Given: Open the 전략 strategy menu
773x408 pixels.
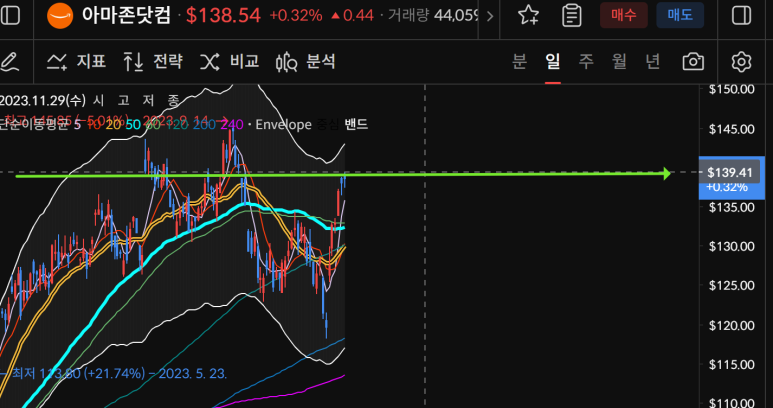Looking at the screenshot, I should (x=153, y=62).
